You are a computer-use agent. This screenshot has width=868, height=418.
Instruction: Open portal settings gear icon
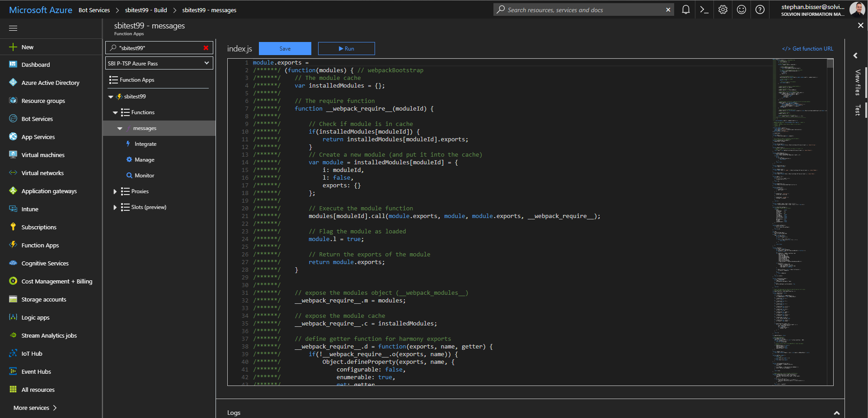pos(723,9)
